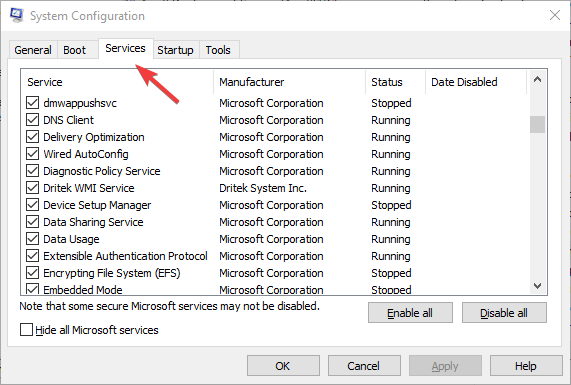Select the DNS Client row name

point(68,120)
